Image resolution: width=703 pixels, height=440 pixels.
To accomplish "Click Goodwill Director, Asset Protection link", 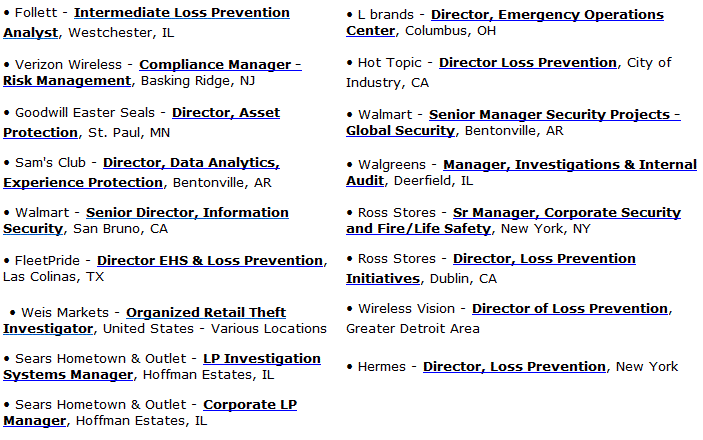I will tap(226, 113).
